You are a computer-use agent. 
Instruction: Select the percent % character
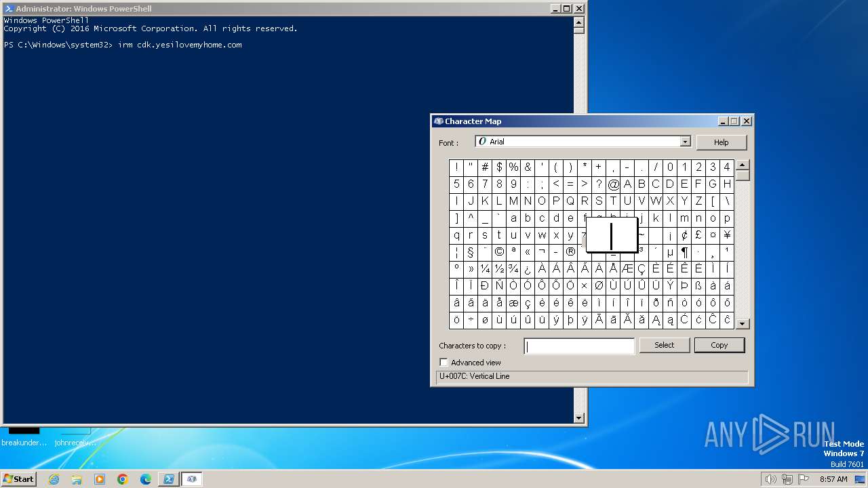pos(513,167)
